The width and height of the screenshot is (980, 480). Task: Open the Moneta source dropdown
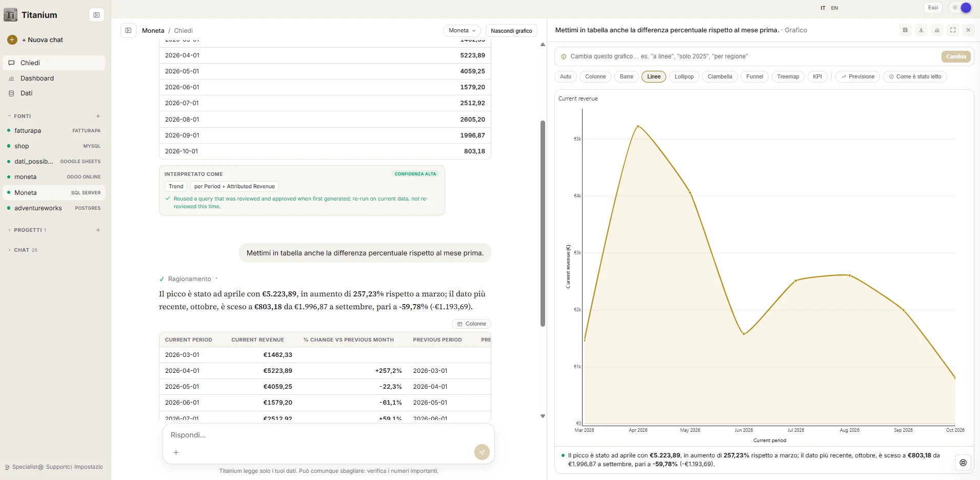click(462, 31)
